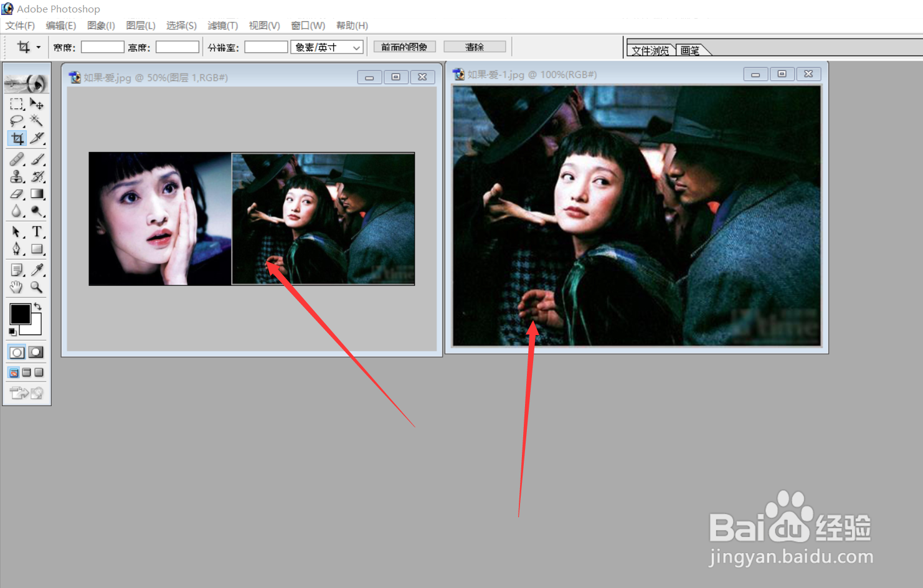The image size is (923, 588).
Task: Select the Pen tool
Action: (x=17, y=250)
